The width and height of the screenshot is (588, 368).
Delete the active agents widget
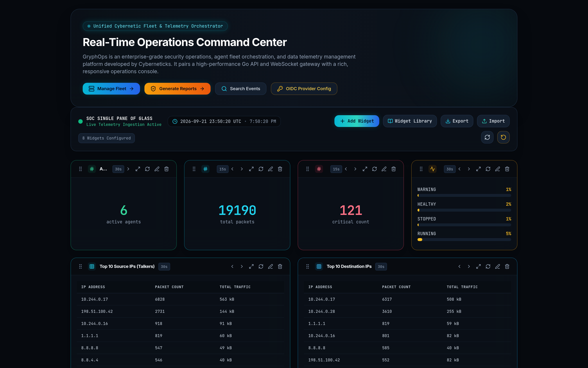[166, 169]
